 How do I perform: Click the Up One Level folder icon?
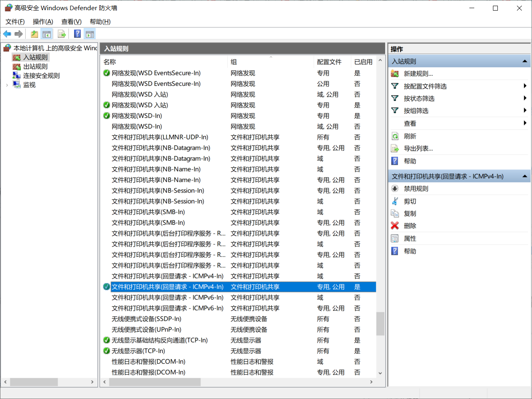click(x=35, y=34)
